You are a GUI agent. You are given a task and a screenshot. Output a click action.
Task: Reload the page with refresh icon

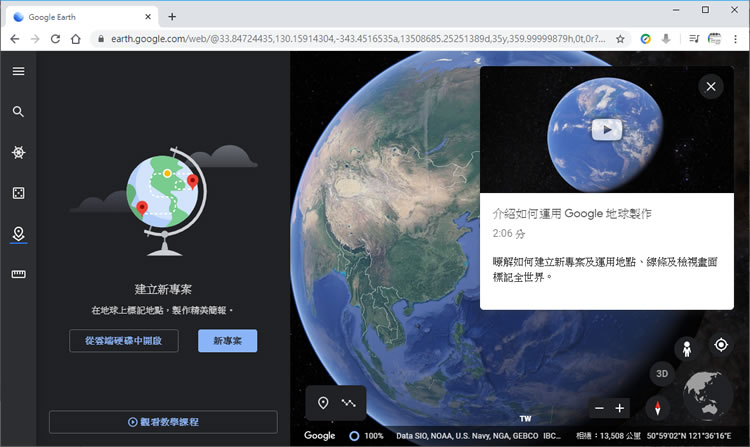[55, 39]
